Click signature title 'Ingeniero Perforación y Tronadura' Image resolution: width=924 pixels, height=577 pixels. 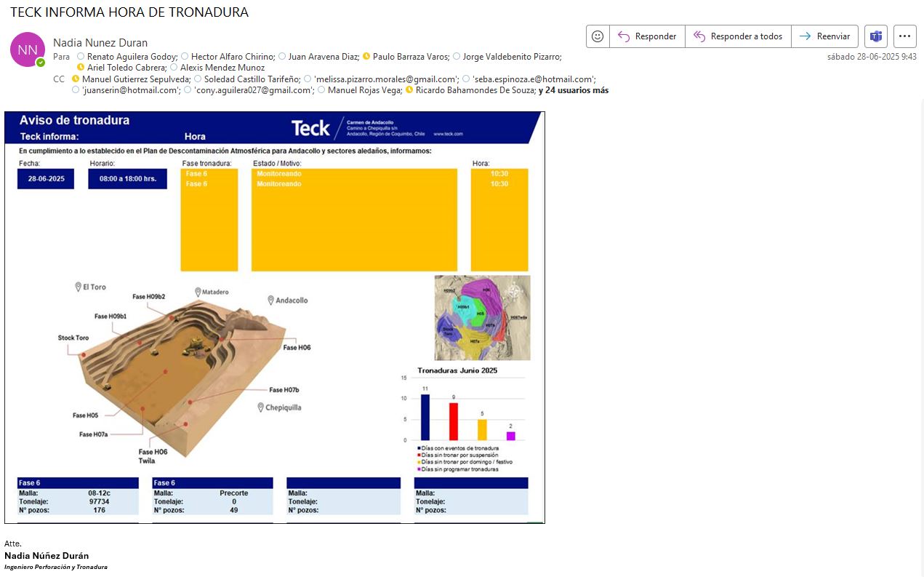(x=56, y=567)
